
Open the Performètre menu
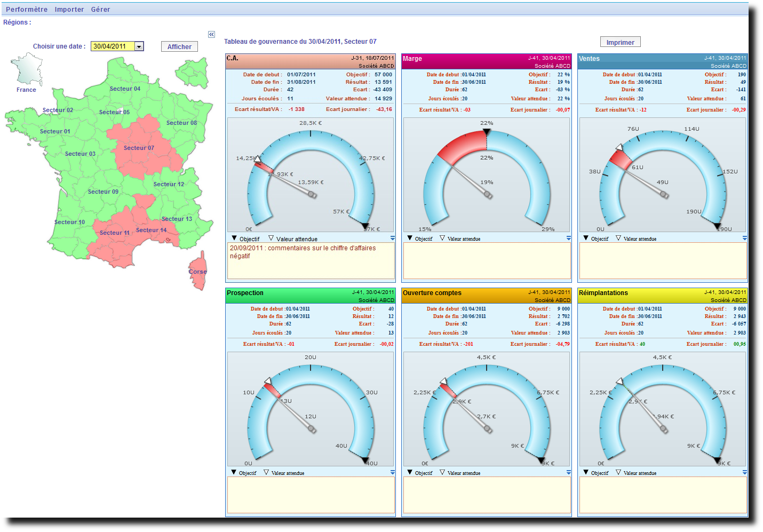click(27, 10)
